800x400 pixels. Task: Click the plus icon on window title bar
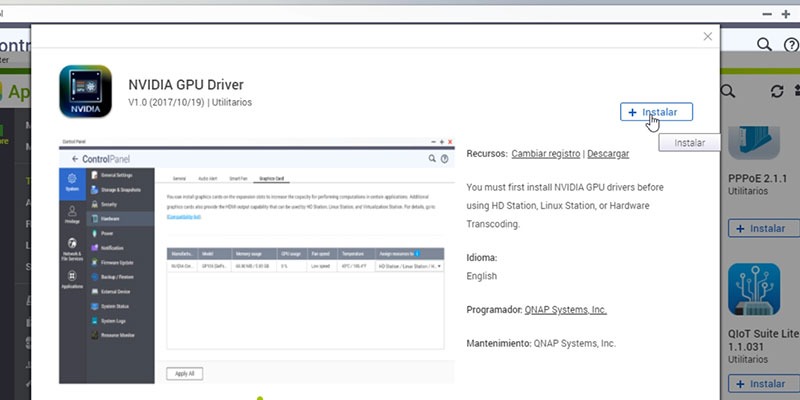(786, 14)
